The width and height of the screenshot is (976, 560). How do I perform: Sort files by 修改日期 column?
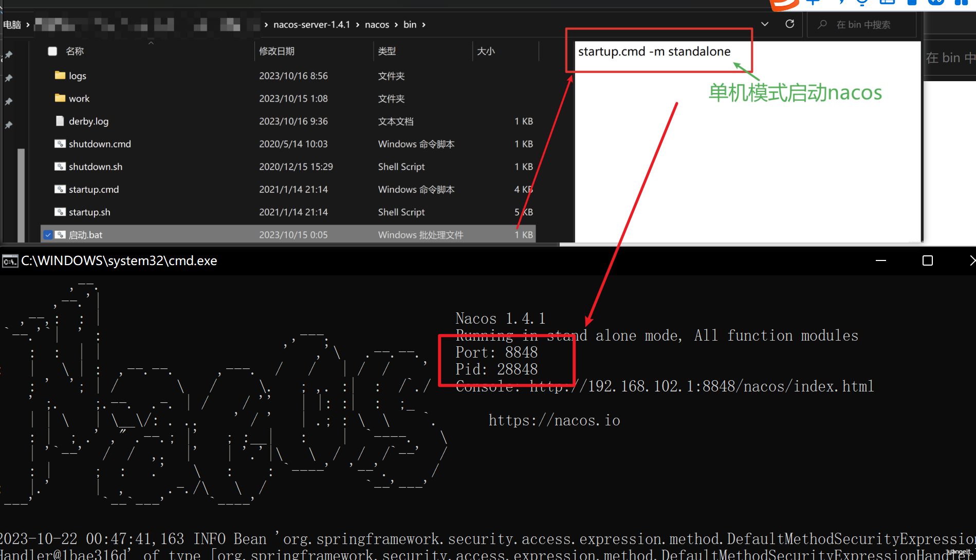(x=277, y=51)
